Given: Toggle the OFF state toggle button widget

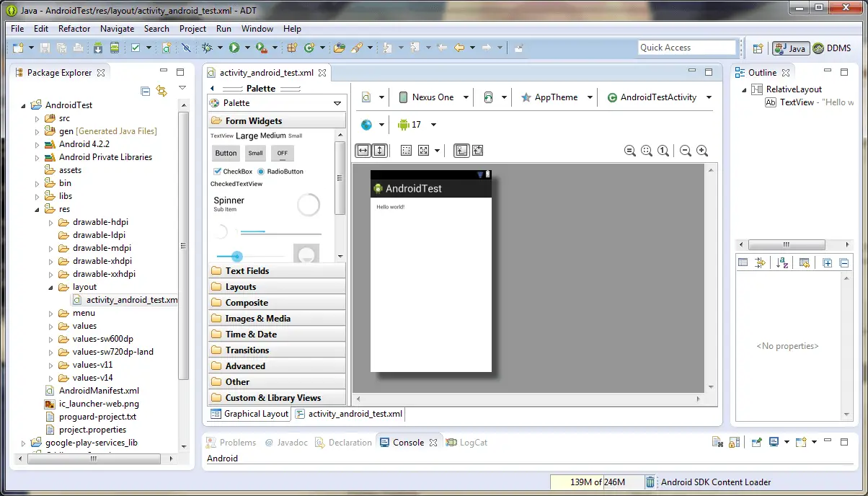Looking at the screenshot, I should (x=281, y=153).
